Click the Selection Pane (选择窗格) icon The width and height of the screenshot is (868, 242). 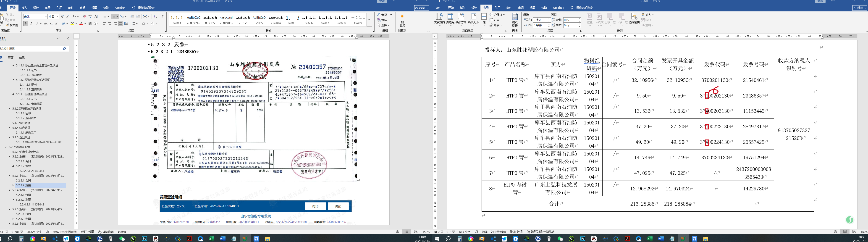(x=634, y=19)
